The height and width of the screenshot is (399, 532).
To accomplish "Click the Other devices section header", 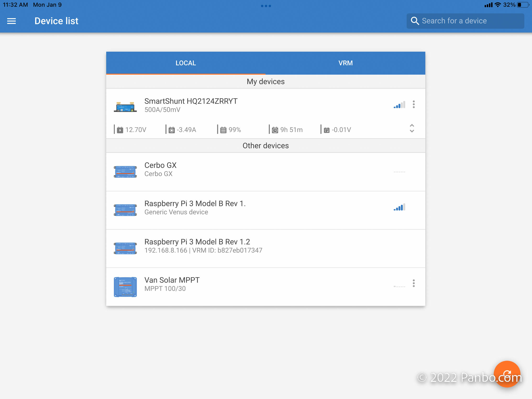I will pos(266,146).
